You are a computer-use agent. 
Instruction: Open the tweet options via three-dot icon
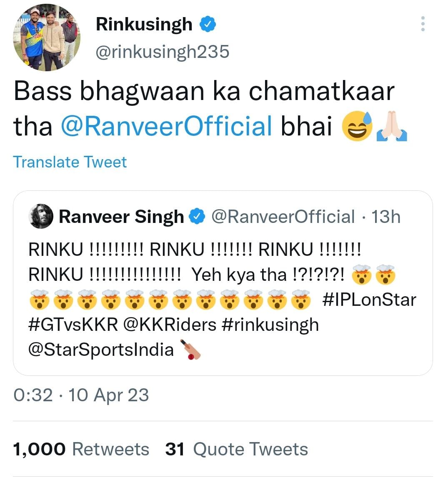pyautogui.click(x=423, y=24)
